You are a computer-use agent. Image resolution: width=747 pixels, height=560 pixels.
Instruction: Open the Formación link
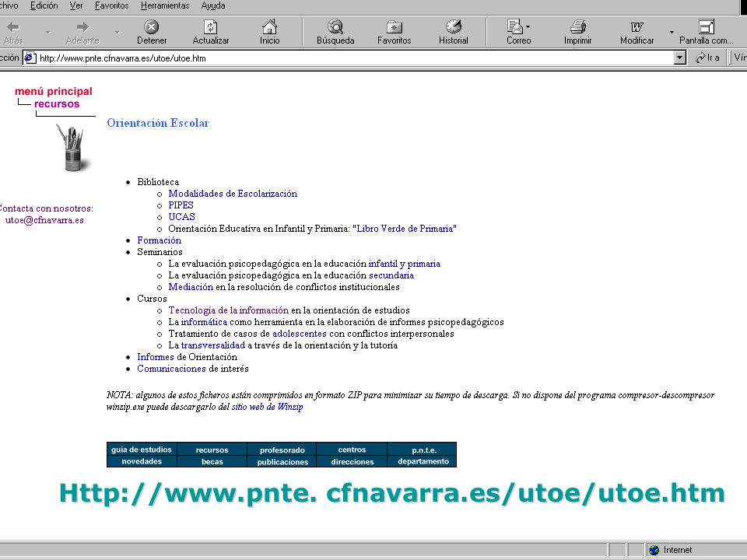tap(159, 240)
